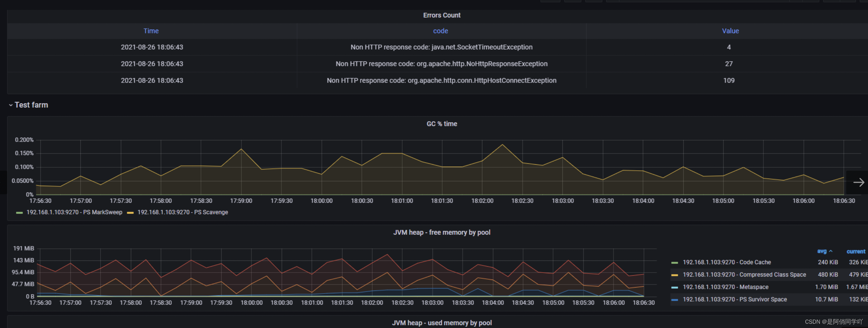Click the 18:06:30 x-axis label on GC chart
The height and width of the screenshot is (328, 868).
coord(844,201)
